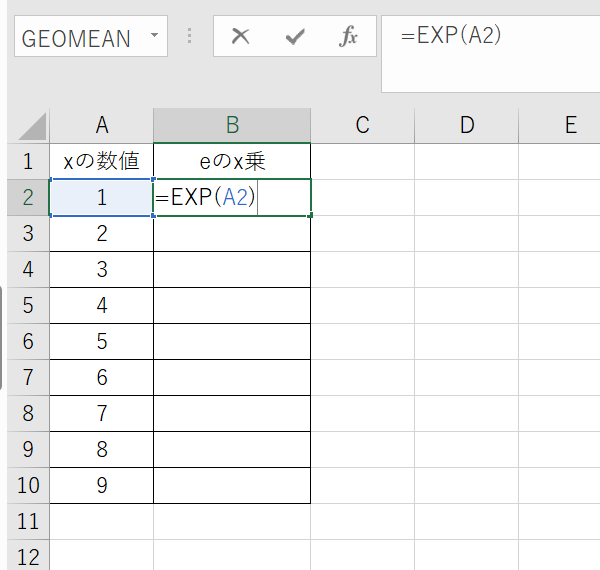Viewport: 600px width, 570px height.
Task: Select row 11 header
Action: [27, 521]
